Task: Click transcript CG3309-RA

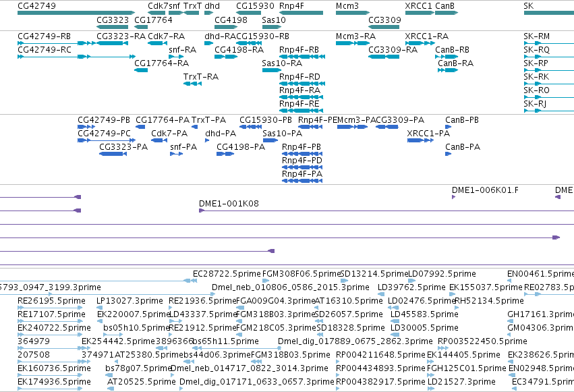Action: [x=384, y=57]
